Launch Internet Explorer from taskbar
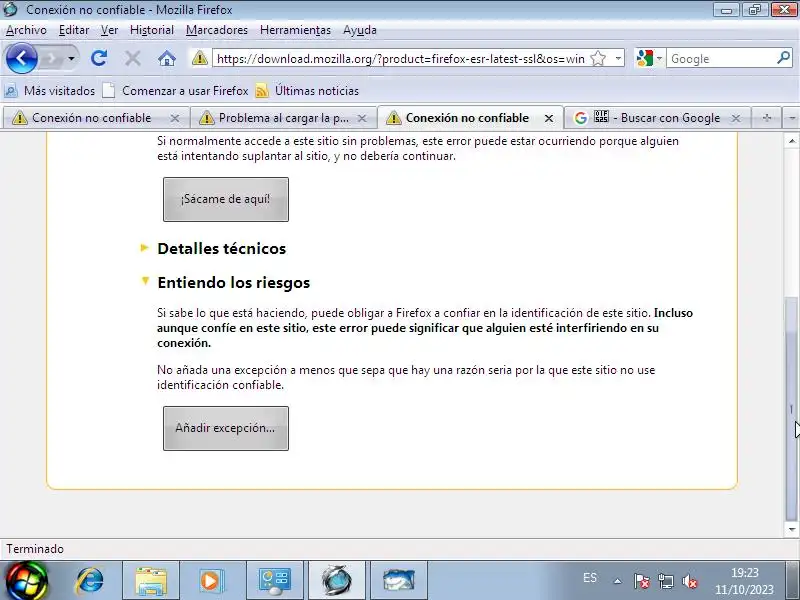Image resolution: width=800 pixels, height=600 pixels. click(89, 581)
